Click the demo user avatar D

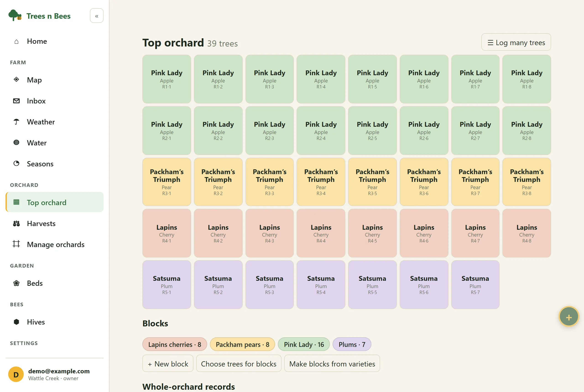coord(16,374)
